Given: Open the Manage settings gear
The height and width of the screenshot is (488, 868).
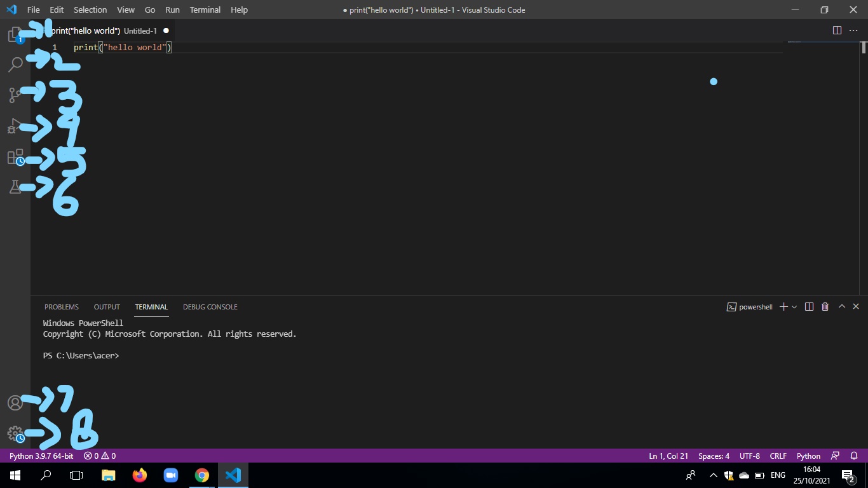Looking at the screenshot, I should click(15, 433).
